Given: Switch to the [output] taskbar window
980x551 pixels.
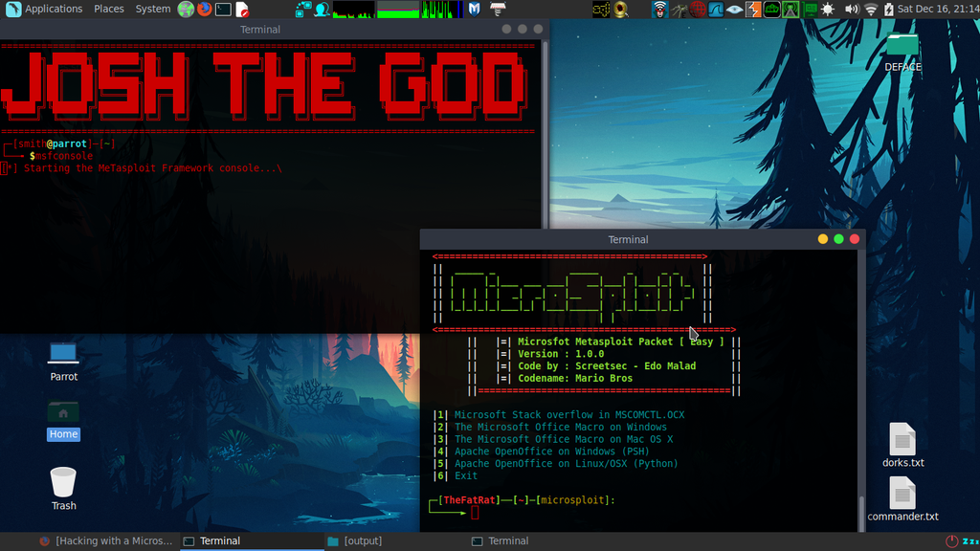Looking at the screenshot, I should pyautogui.click(x=363, y=540).
